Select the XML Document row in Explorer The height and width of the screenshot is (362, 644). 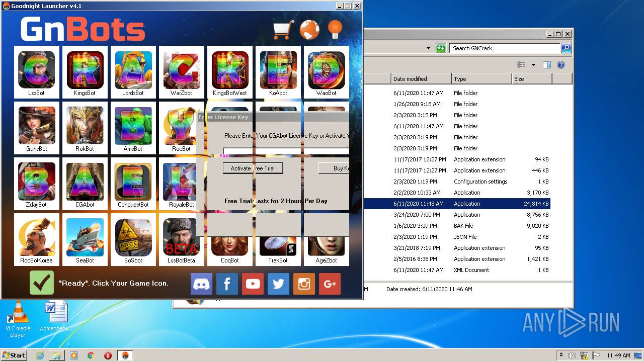tap(457, 270)
